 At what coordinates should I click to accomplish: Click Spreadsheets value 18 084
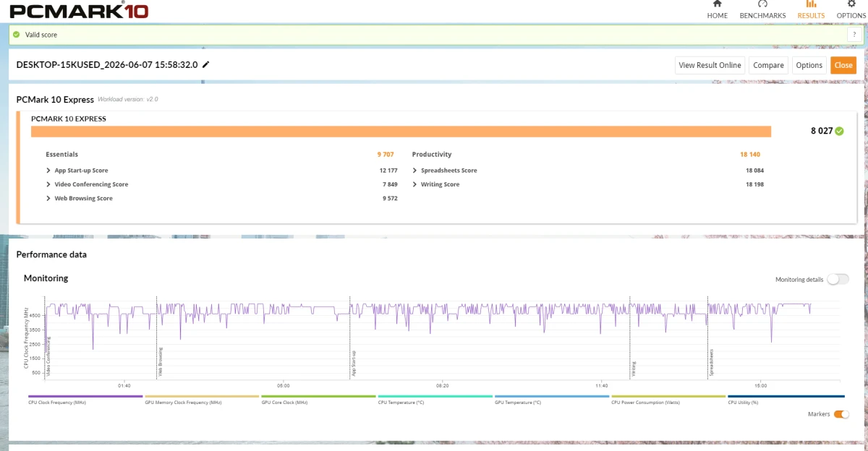754,171
